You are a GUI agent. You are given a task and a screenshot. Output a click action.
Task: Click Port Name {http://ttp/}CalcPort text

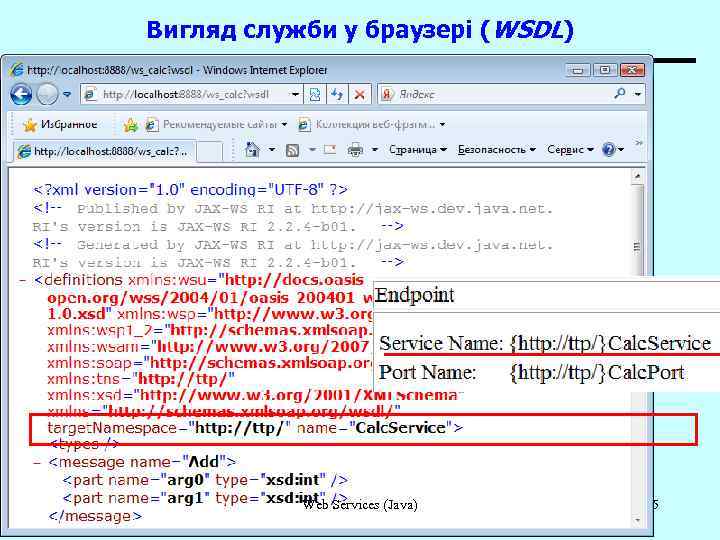pos(532,372)
